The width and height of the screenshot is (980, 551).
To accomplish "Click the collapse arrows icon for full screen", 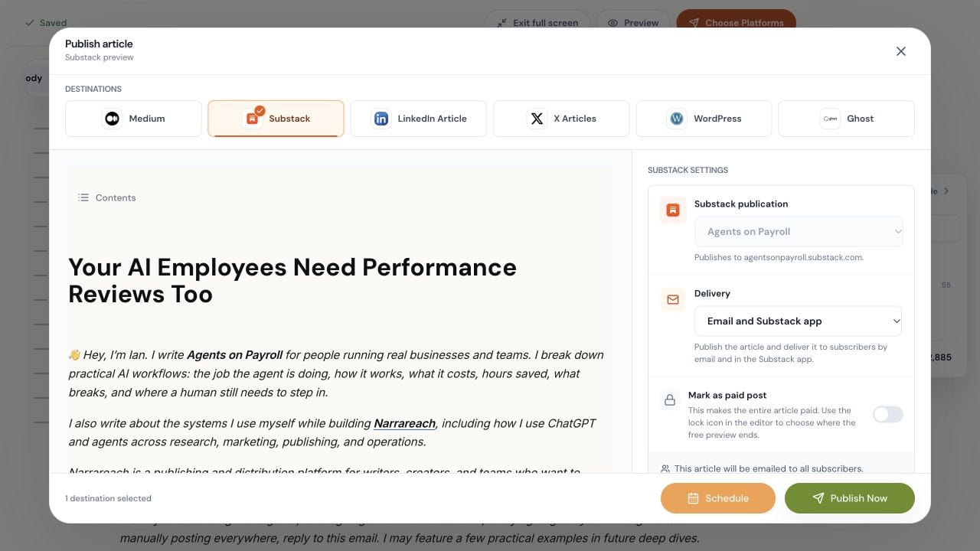I will click(x=501, y=23).
